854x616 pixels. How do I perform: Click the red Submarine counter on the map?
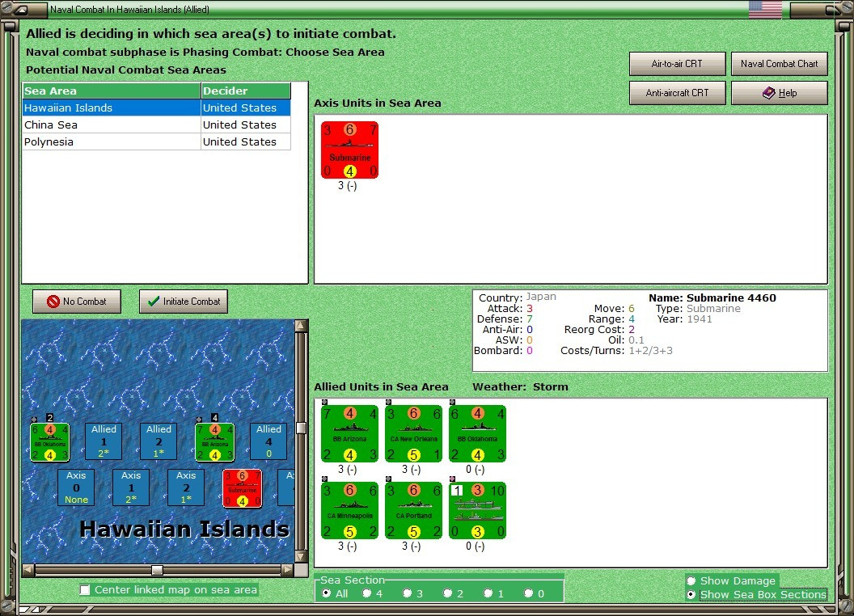point(243,488)
